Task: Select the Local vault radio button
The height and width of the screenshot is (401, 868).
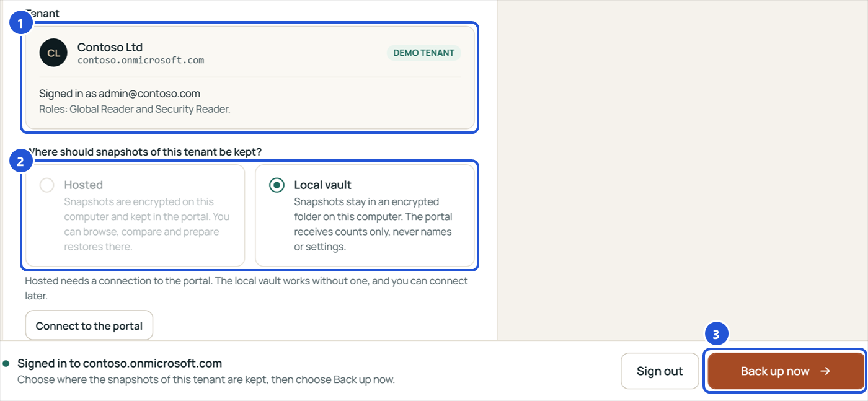Action: pyautogui.click(x=277, y=185)
